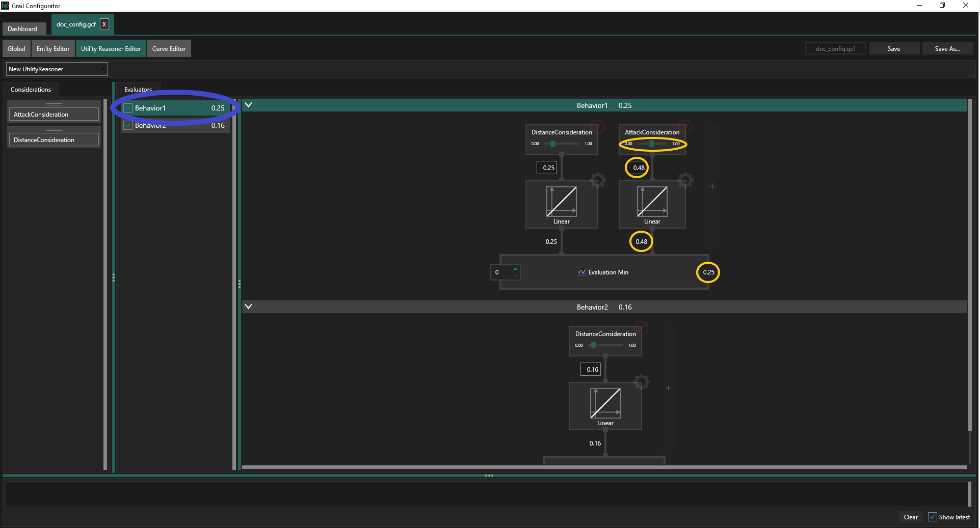Uncheck the Show latest checkbox

coord(932,517)
